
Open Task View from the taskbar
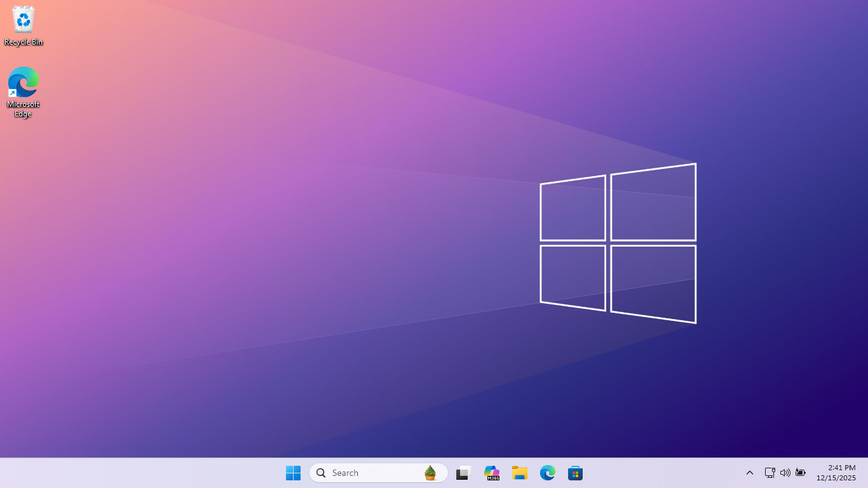pos(463,473)
